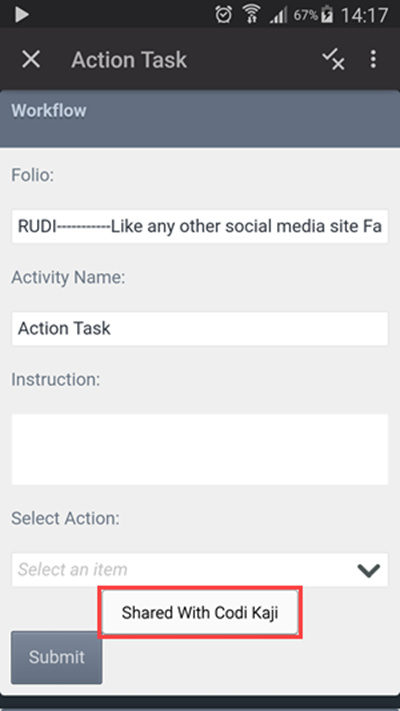Tap the Wi-Fi status icon

(x=251, y=15)
